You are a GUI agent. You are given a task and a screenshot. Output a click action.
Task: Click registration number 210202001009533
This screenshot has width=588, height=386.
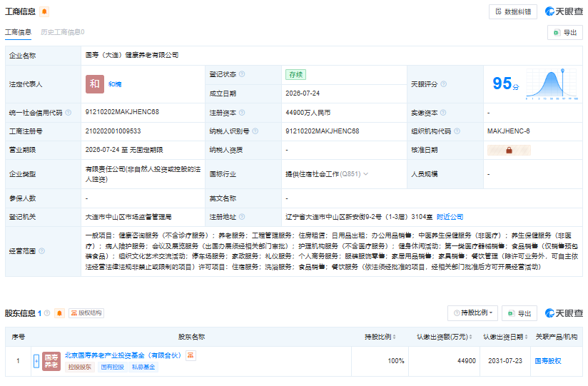point(113,131)
